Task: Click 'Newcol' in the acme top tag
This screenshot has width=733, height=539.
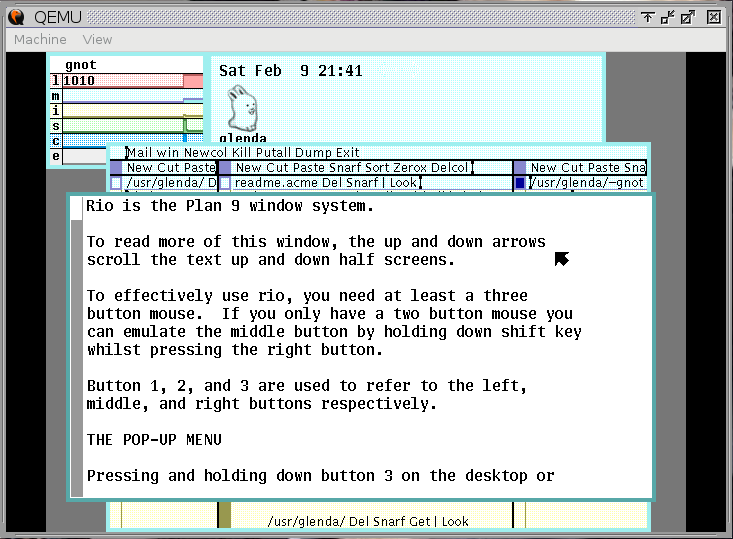Action: coord(205,152)
